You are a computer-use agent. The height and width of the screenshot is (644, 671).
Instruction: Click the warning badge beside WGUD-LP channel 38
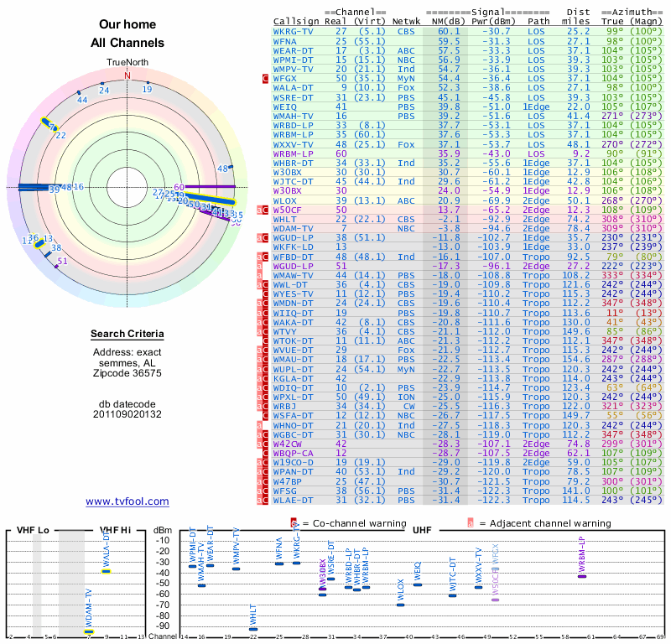(263, 238)
